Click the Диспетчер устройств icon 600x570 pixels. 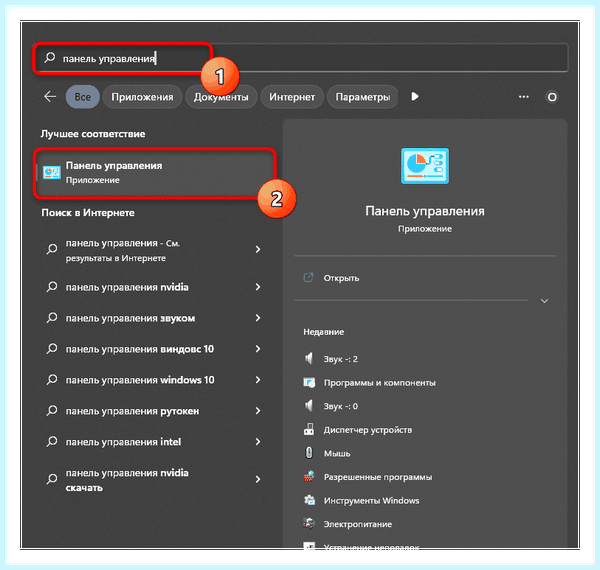click(x=309, y=429)
